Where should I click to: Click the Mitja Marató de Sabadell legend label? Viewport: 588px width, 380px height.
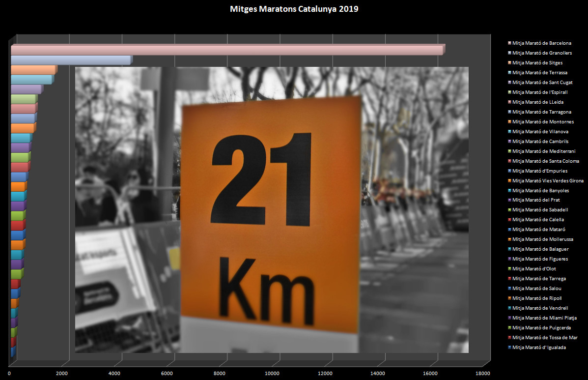coord(540,210)
